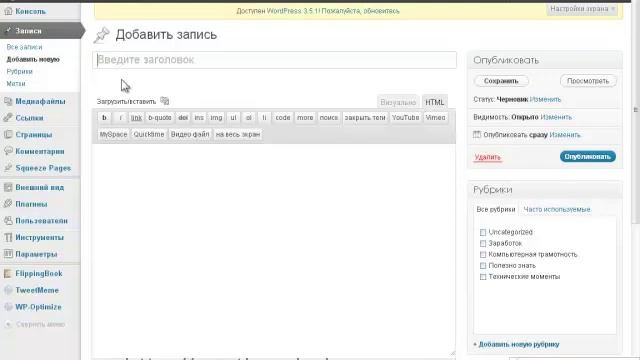Switch to the Визуально editor tab
The image size is (640, 360).
[x=398, y=102]
